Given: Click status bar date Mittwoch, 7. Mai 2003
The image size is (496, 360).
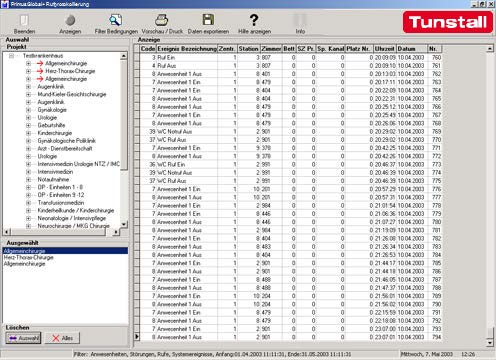Looking at the screenshot, I should 427,354.
